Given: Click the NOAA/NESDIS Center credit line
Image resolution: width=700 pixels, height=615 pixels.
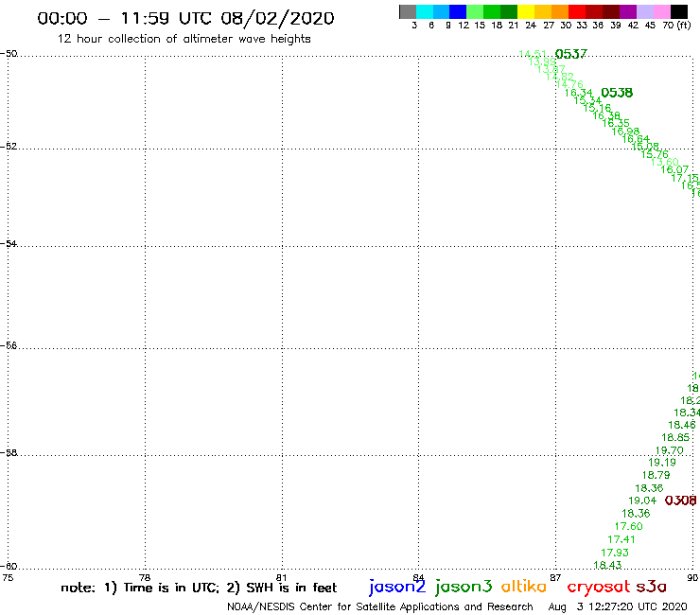Looking at the screenshot, I should [380, 606].
